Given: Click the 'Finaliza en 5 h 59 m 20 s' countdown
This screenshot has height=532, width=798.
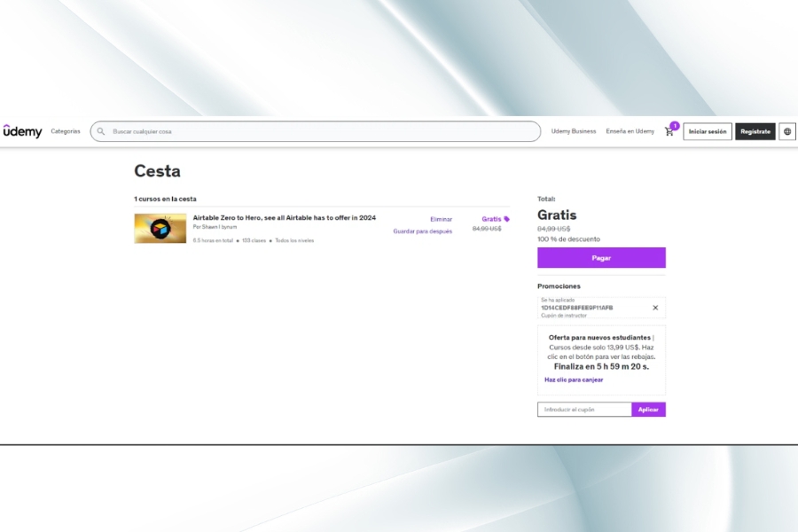Looking at the screenshot, I should (601, 366).
